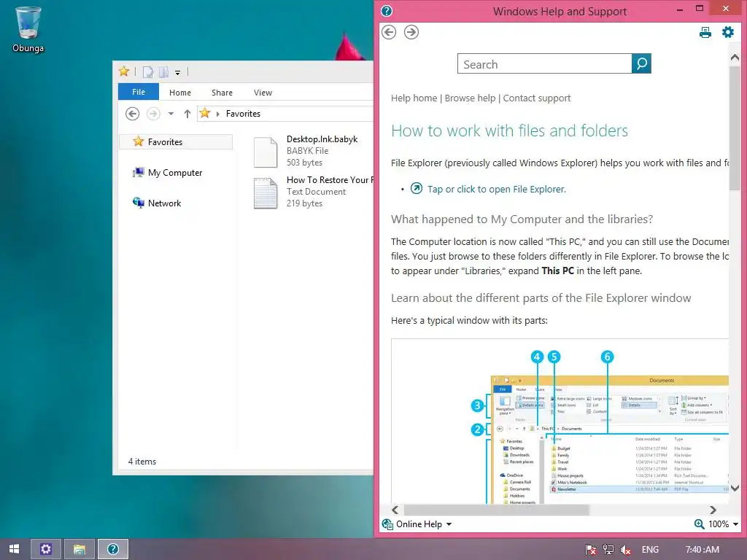Open Contact support link
Screen dimensions: 747x560
(x=537, y=98)
